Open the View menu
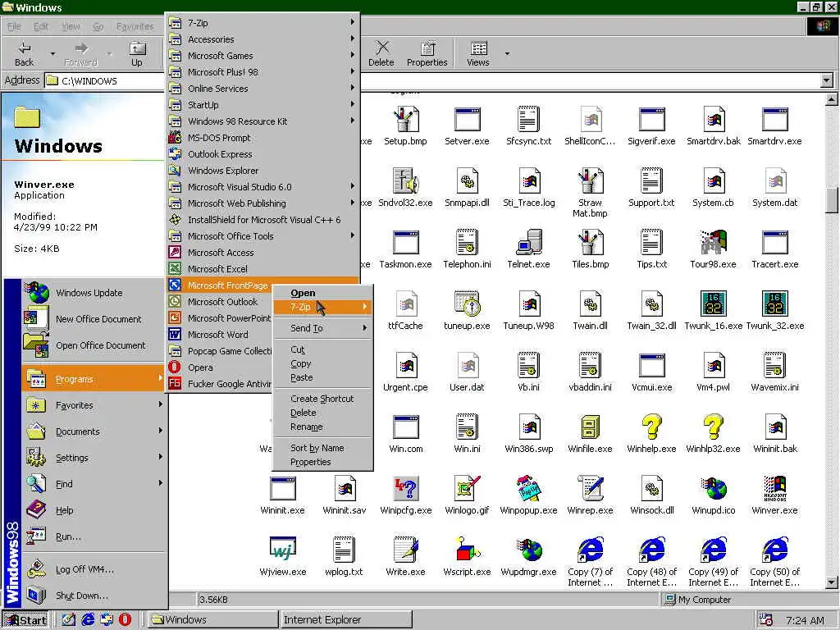The width and height of the screenshot is (840, 630). (x=71, y=26)
